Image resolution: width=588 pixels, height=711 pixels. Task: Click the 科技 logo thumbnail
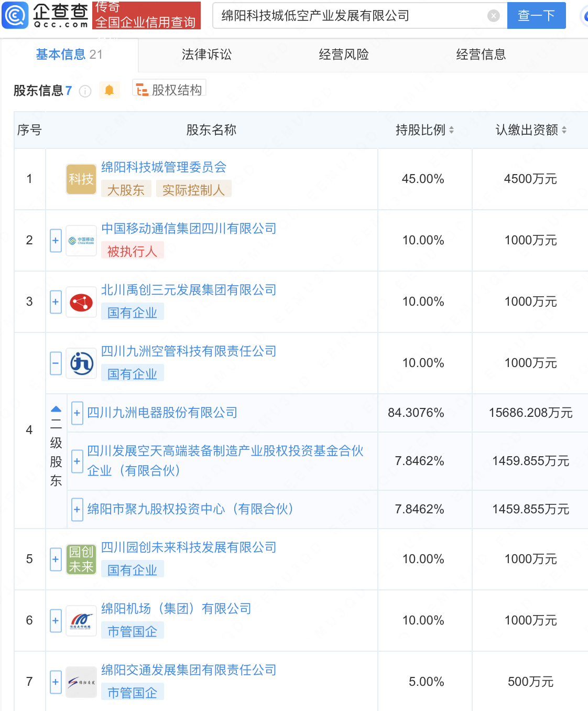[81, 179]
